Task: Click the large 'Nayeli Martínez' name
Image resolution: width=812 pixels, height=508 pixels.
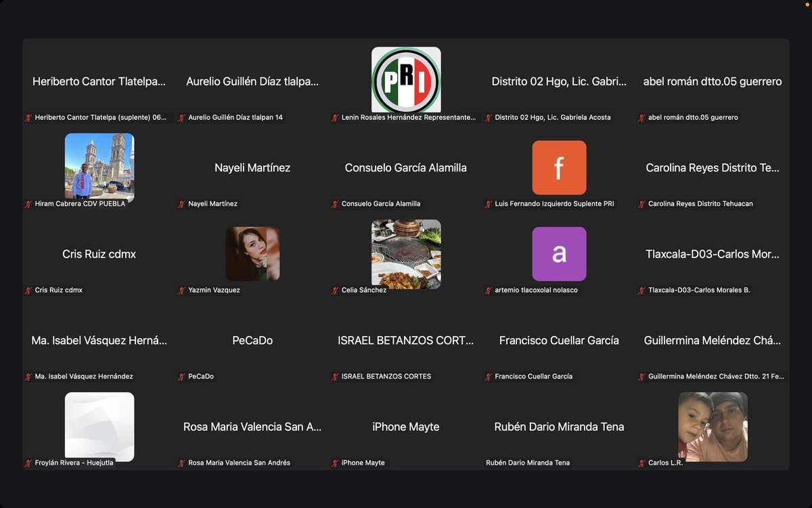Action: pos(252,168)
